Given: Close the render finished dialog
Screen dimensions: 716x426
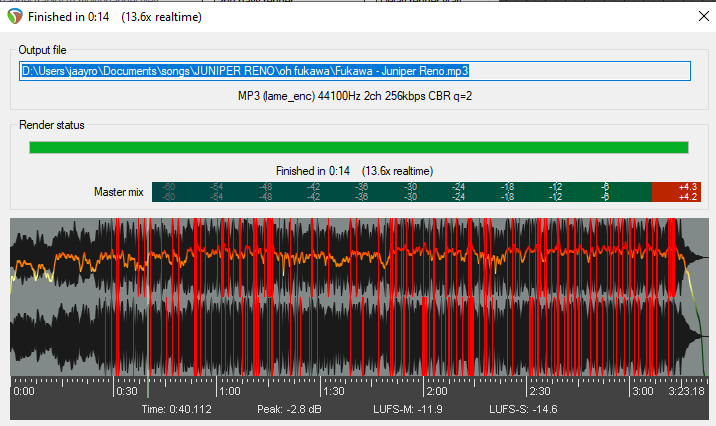Looking at the screenshot, I should pyautogui.click(x=704, y=16).
